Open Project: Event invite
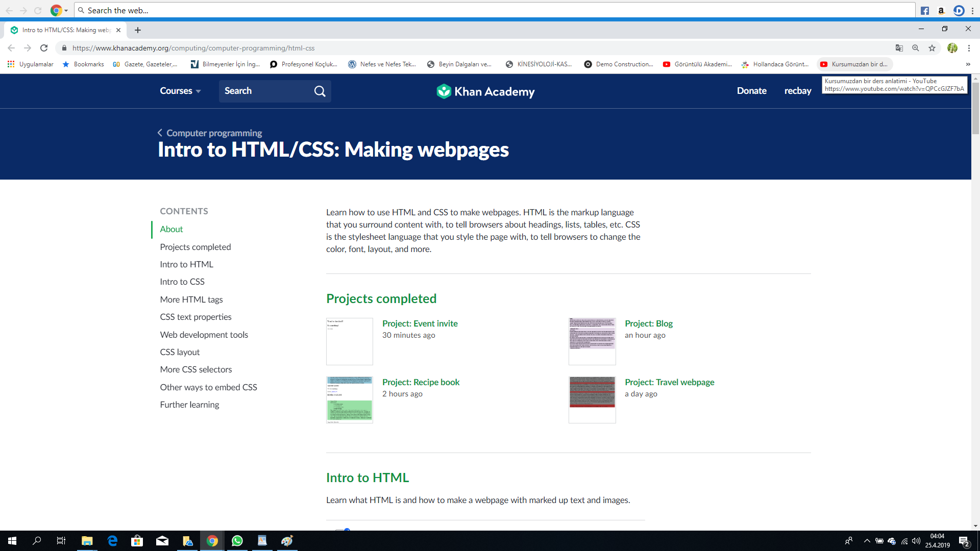The width and height of the screenshot is (980, 551). tap(420, 323)
